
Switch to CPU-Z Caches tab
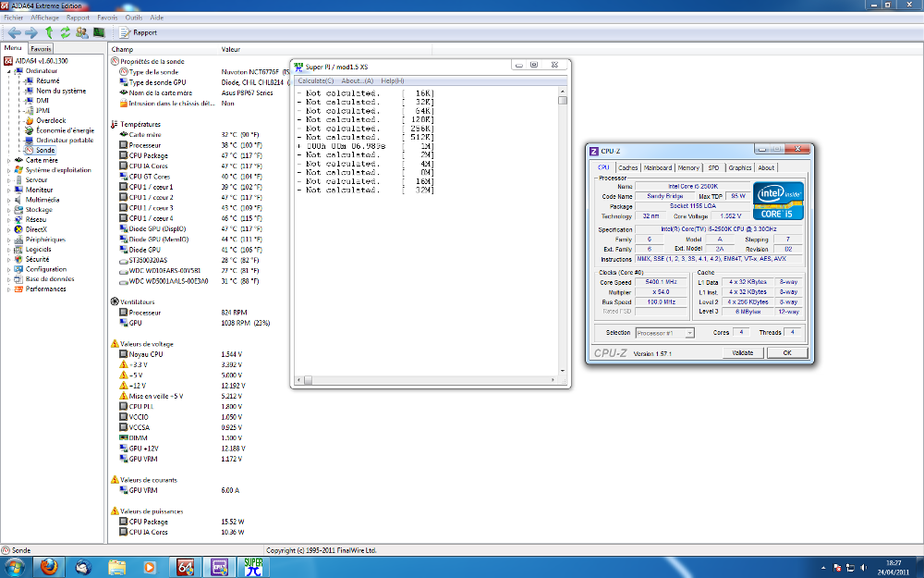[x=627, y=168]
